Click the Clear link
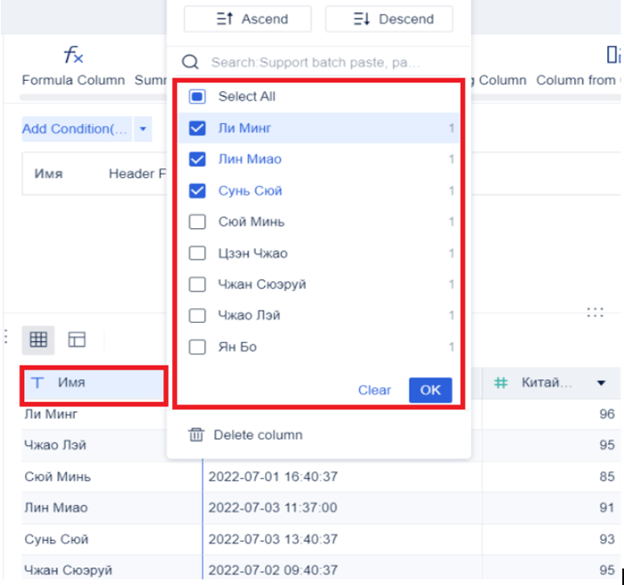The height and width of the screenshot is (585, 624). point(374,390)
